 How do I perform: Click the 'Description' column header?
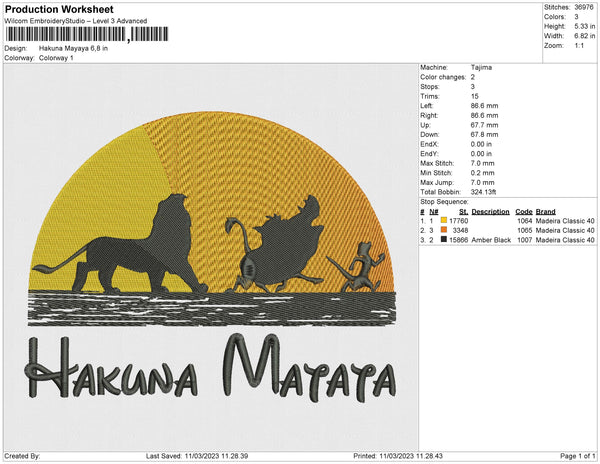pos(491,212)
